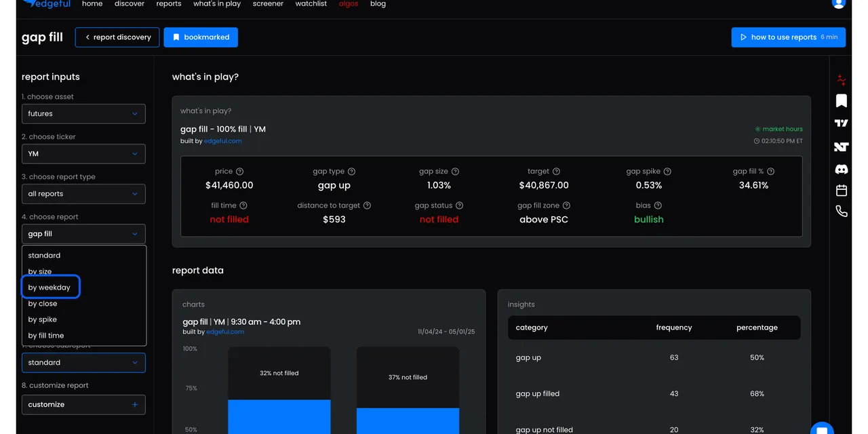The image size is (868, 434).
Task: Open chat widget bubble
Action: click(822, 429)
